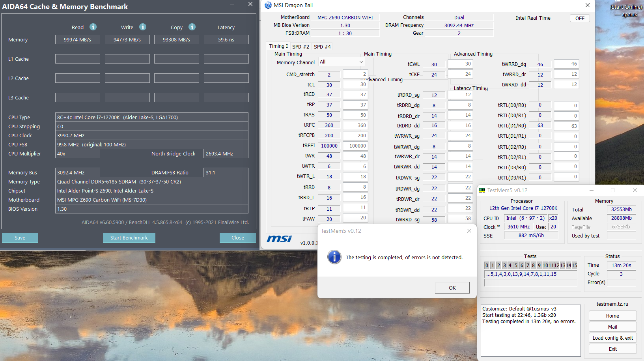Click the Test 5 box in TestMem5
The image size is (644, 361).
516,266
